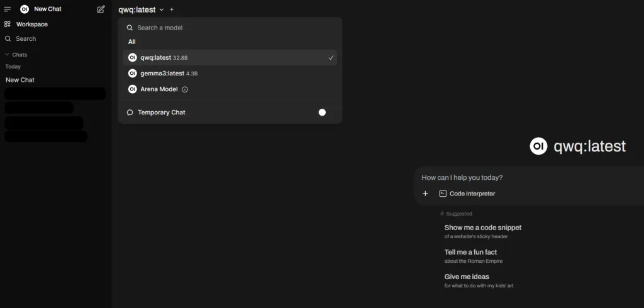
Task: Click the large qwq:latest title text
Action: point(590,146)
